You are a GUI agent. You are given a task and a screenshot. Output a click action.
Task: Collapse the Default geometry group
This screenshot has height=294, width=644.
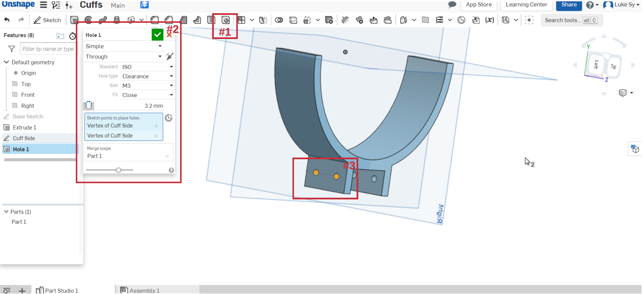pos(6,62)
